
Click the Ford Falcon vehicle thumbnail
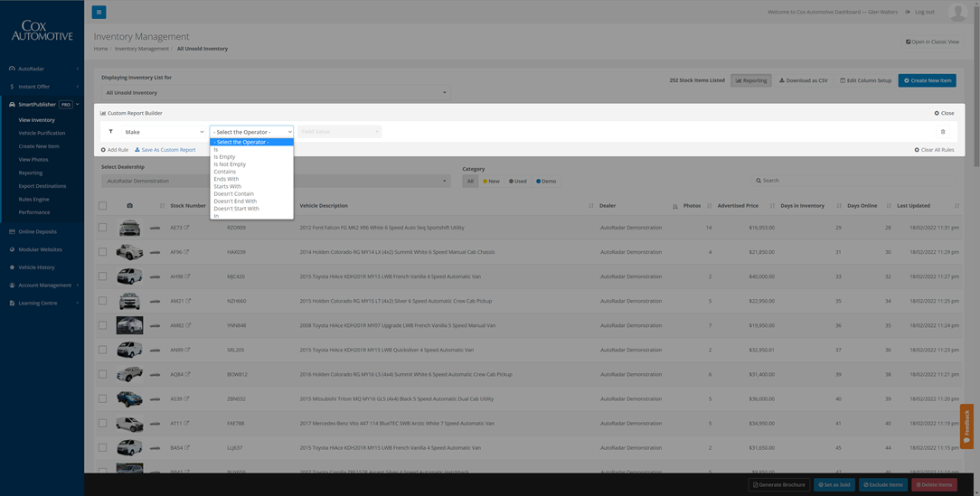[x=129, y=228]
